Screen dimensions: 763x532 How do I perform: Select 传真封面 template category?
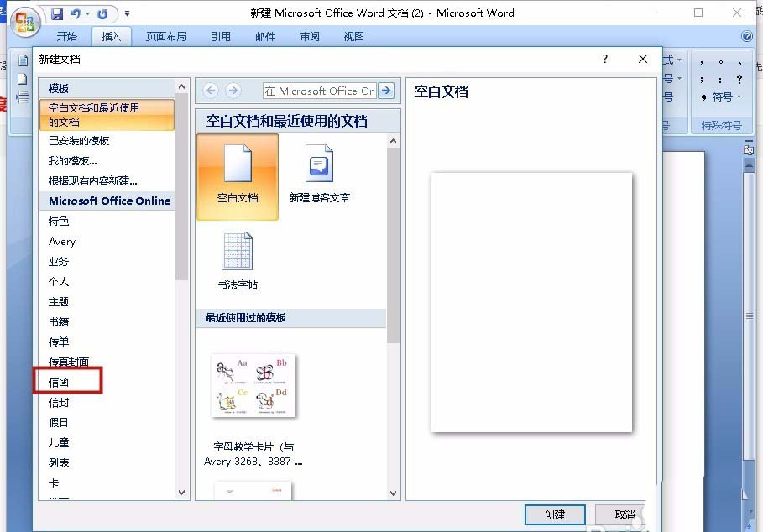click(x=69, y=362)
